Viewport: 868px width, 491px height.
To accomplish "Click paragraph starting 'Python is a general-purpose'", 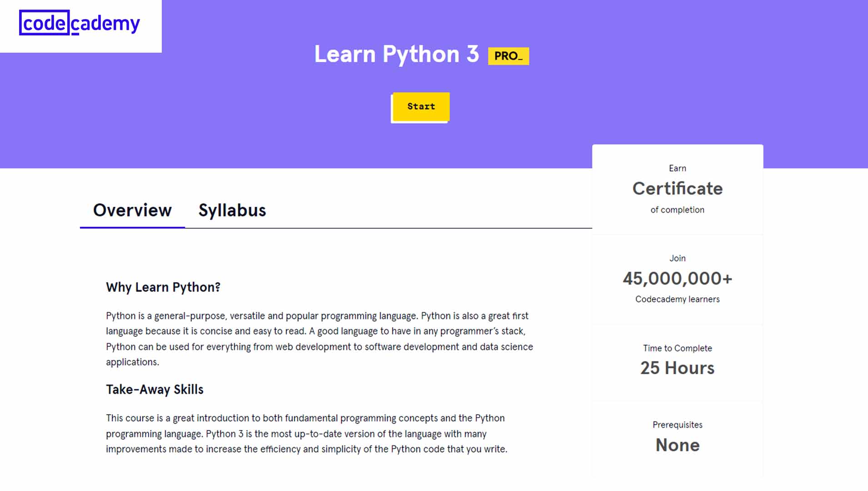I will point(319,339).
